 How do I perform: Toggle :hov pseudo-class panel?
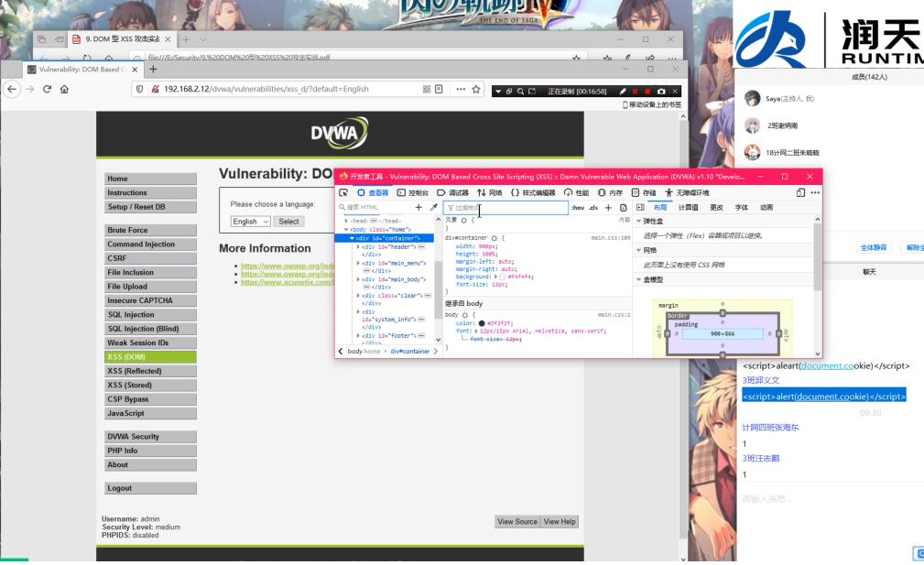coord(577,208)
